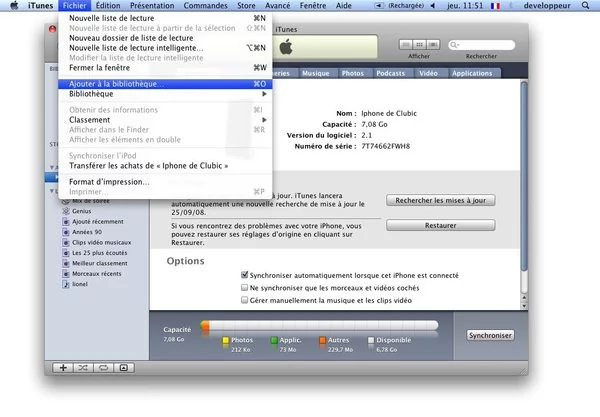
Task: Open Morceaux récents playlist
Action: point(96,274)
